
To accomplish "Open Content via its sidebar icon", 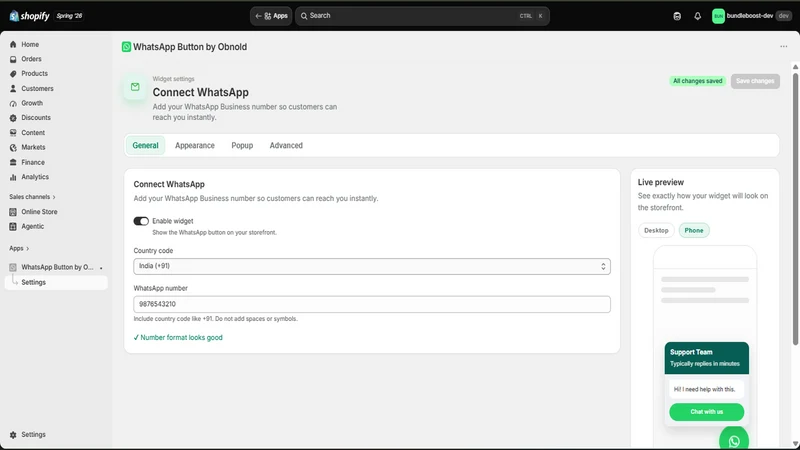I will (13, 133).
